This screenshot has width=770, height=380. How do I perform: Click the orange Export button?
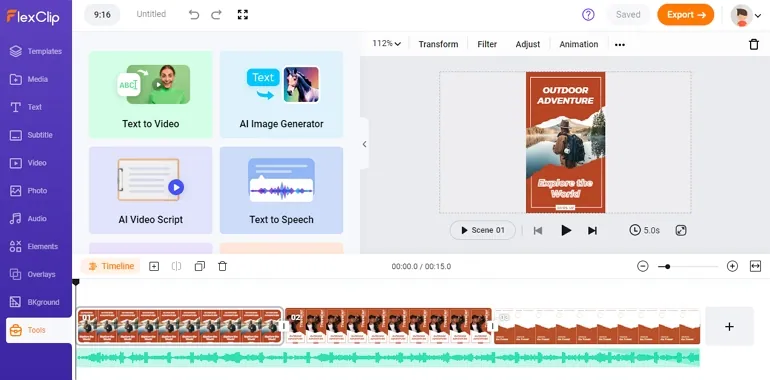[686, 15]
